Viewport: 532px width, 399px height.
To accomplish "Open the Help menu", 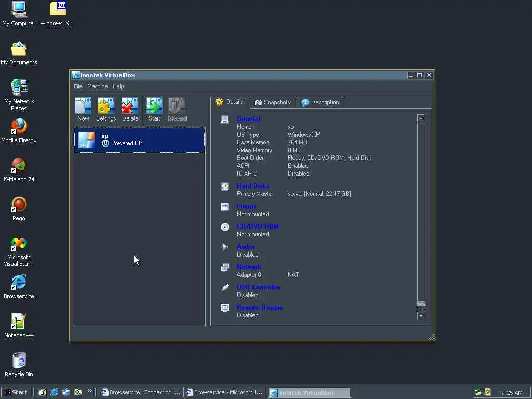I will click(118, 86).
